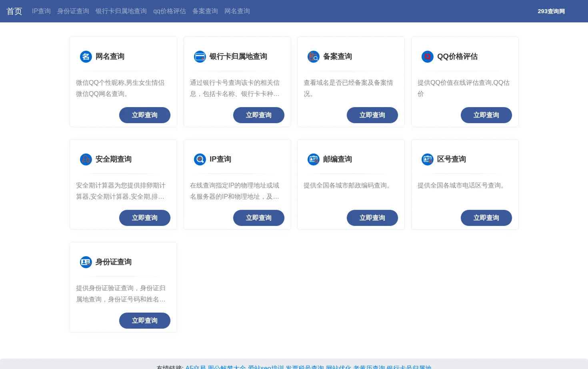Screen dimensions: 588x369
Task: Click 立即查询 in the 银行卡归属地查询 card
Action: (259, 115)
